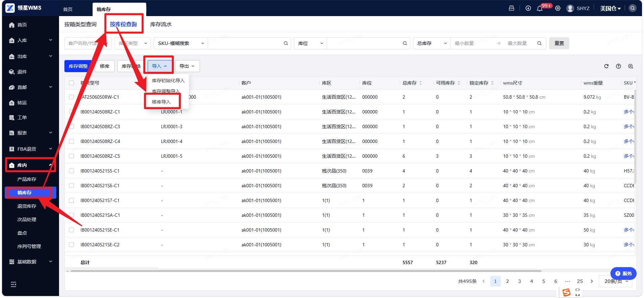Open 首页 top tab
This screenshot has height=298, width=644.
pos(68,9)
